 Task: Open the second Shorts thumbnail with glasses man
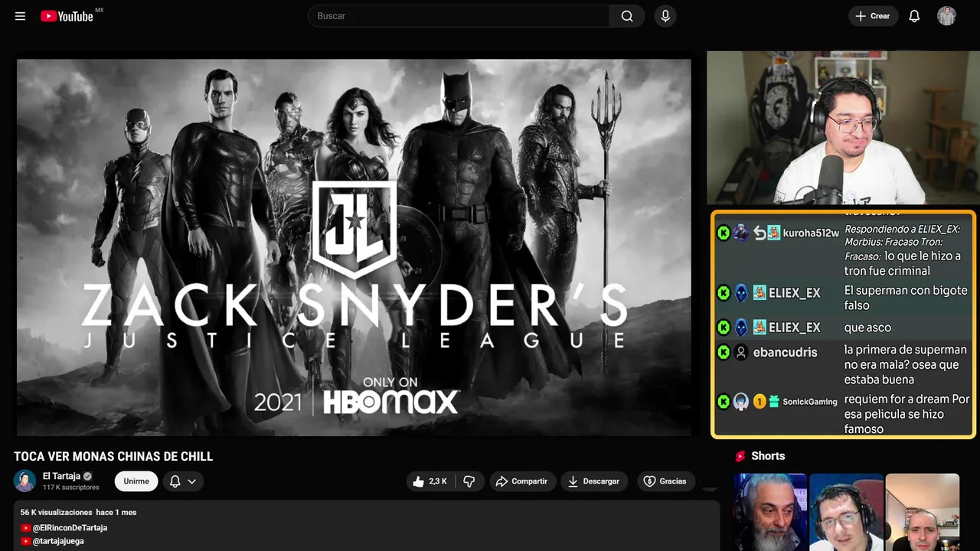(x=846, y=512)
